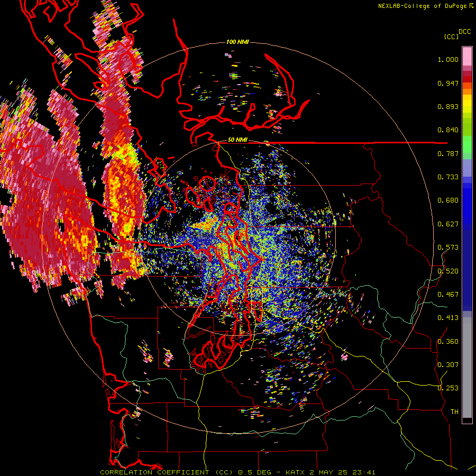The width and height of the screenshot is (476, 476).
Task: Click the 1.000 value on the color scale
Action: [x=448, y=59]
